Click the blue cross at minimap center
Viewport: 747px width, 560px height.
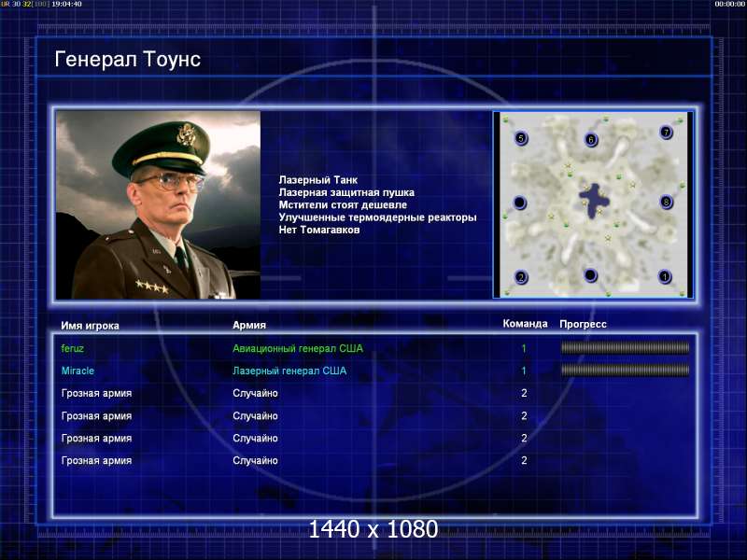pos(593,200)
